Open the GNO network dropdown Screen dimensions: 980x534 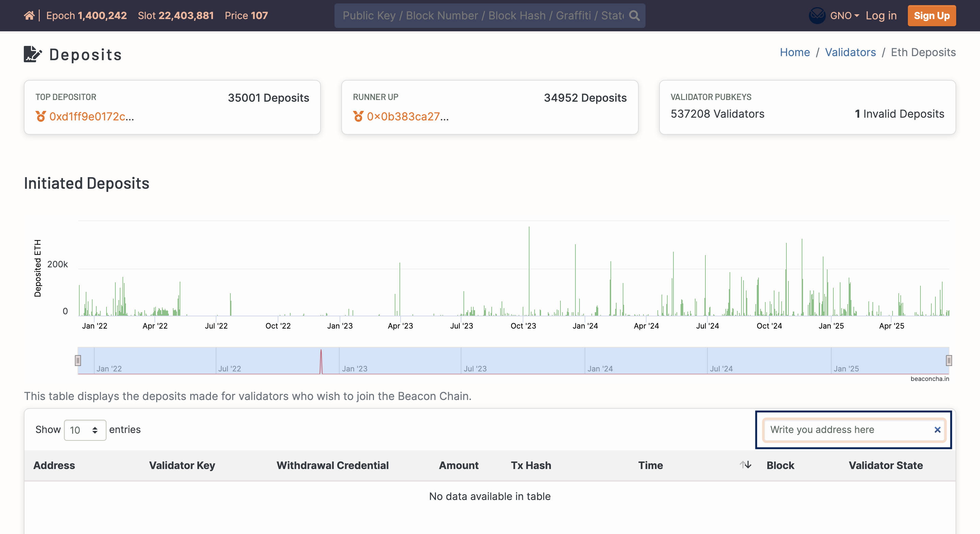pyautogui.click(x=845, y=16)
